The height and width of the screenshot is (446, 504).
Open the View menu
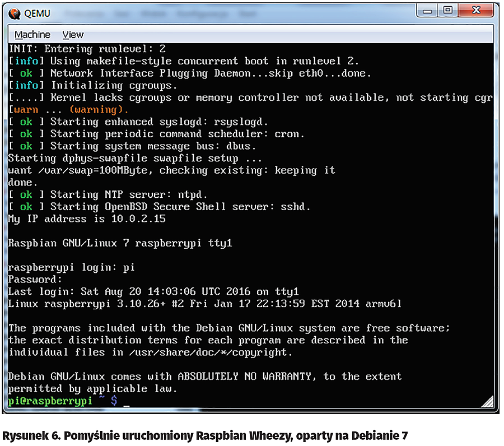73,34
